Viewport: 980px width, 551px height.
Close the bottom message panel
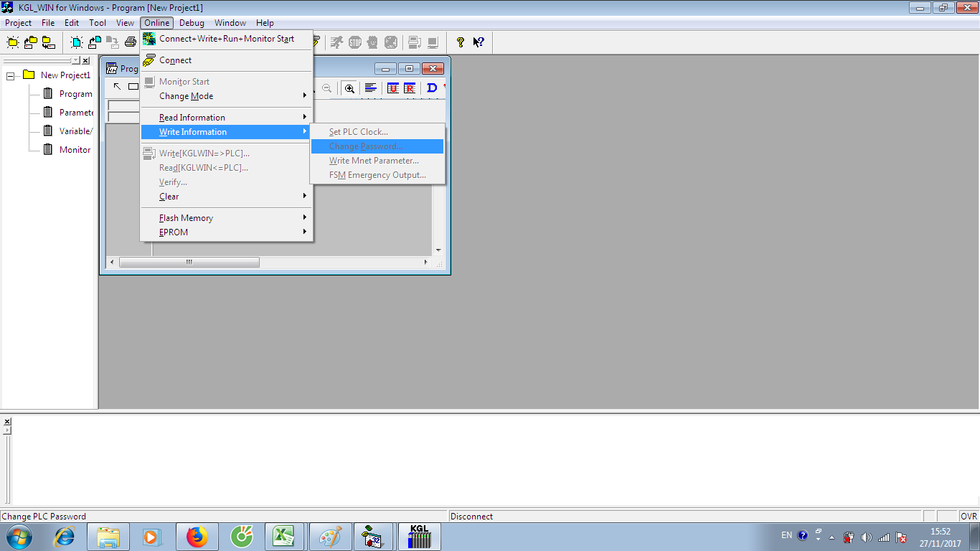click(x=7, y=422)
